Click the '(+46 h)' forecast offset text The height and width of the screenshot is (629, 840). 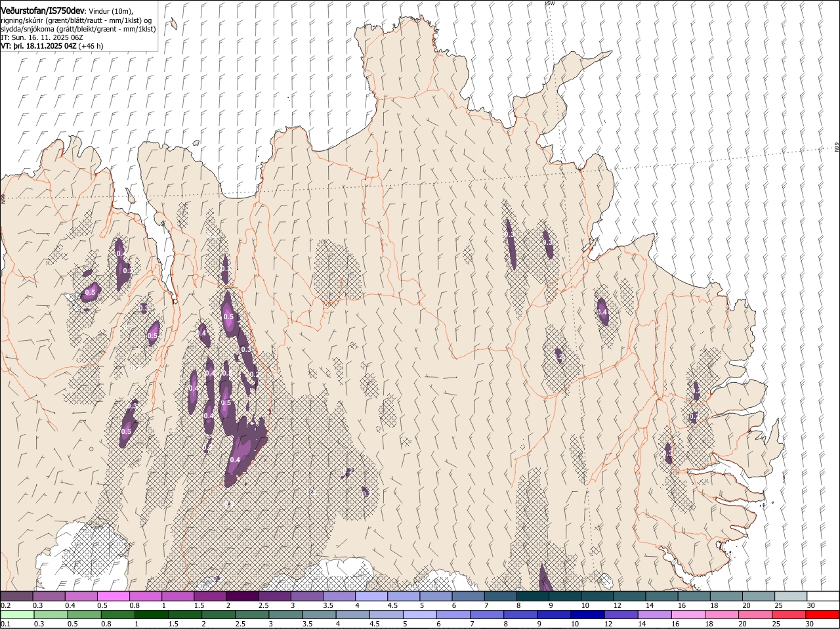click(x=91, y=46)
